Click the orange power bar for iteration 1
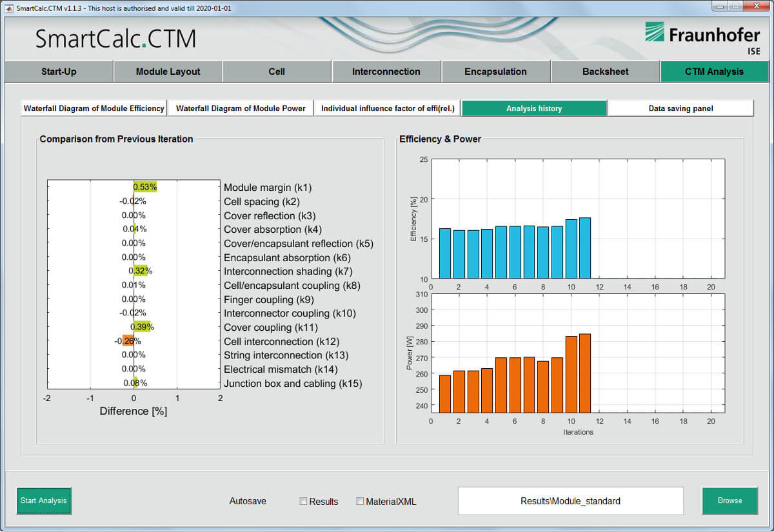Image resolution: width=774 pixels, height=532 pixels. click(445, 394)
